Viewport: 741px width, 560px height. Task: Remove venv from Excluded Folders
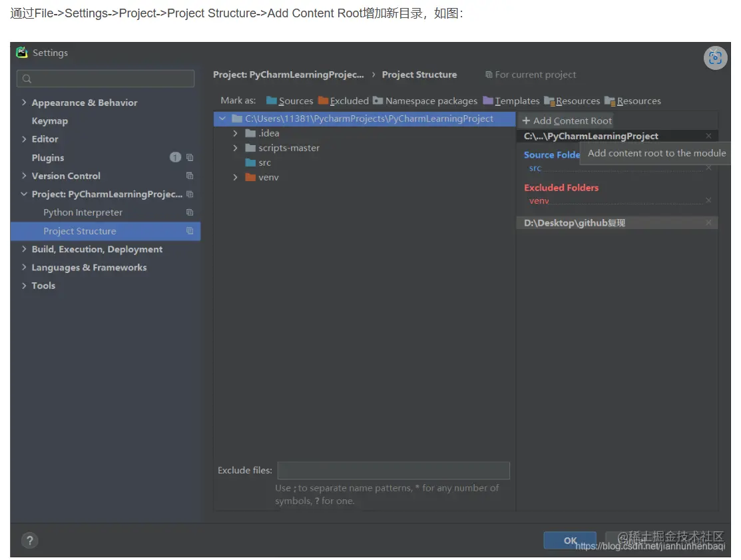pos(708,200)
